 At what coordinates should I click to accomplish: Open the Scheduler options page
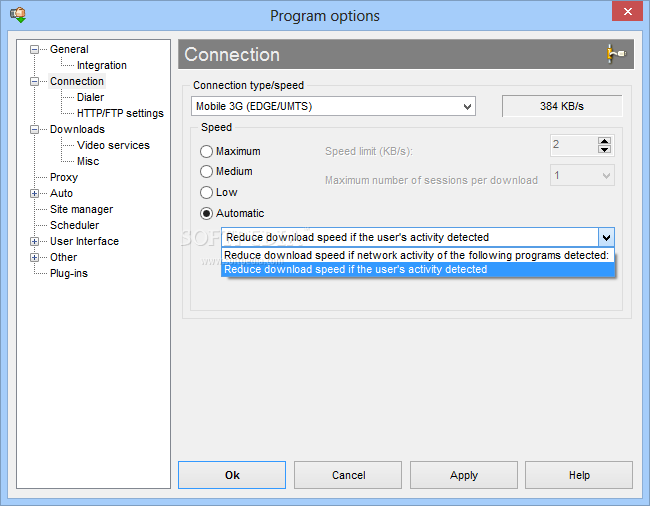click(x=75, y=225)
